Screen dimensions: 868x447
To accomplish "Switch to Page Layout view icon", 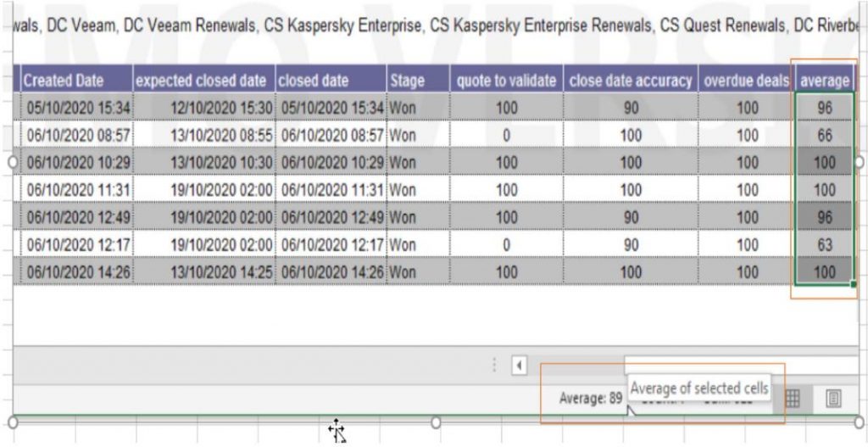I will 834,399.
